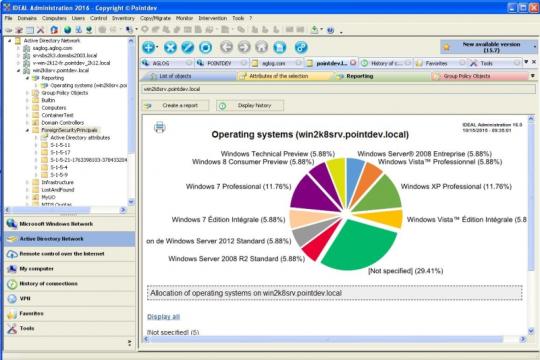Collapse the ForeignSecurityPrincipals node
Screen dimensions: 540x360
(x=27, y=130)
